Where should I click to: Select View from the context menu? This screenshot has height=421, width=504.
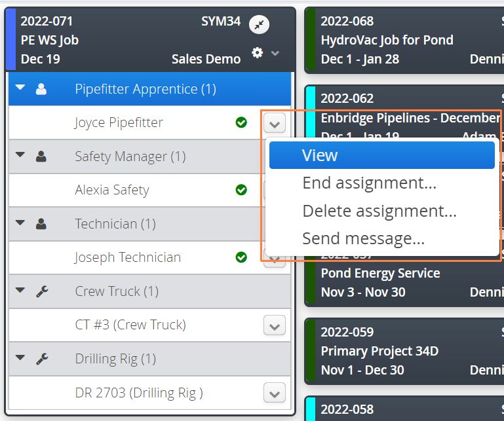[382, 155]
